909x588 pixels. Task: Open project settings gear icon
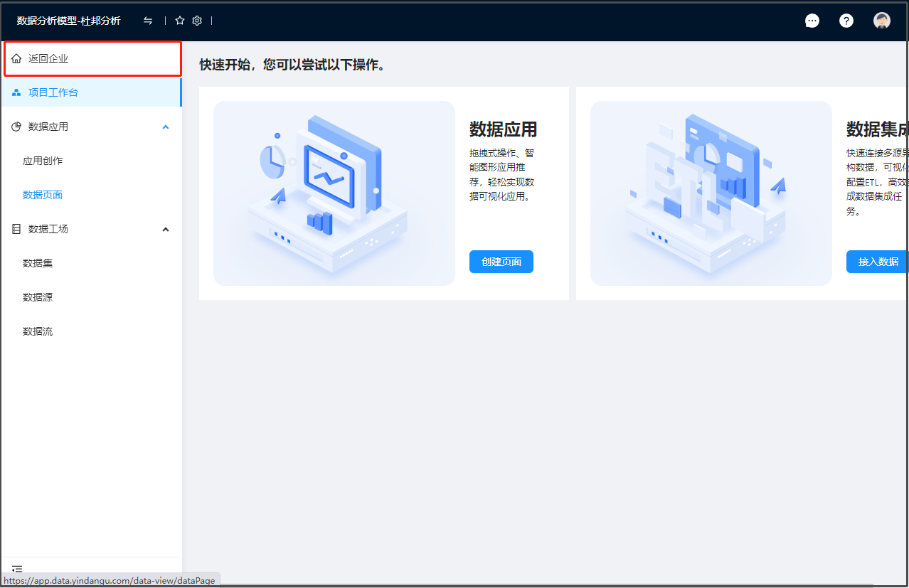pos(197,21)
